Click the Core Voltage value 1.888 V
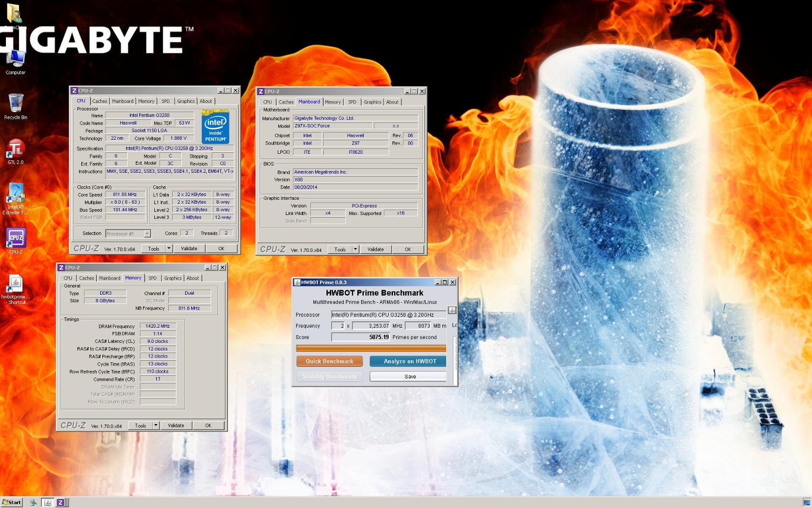 pyautogui.click(x=178, y=138)
